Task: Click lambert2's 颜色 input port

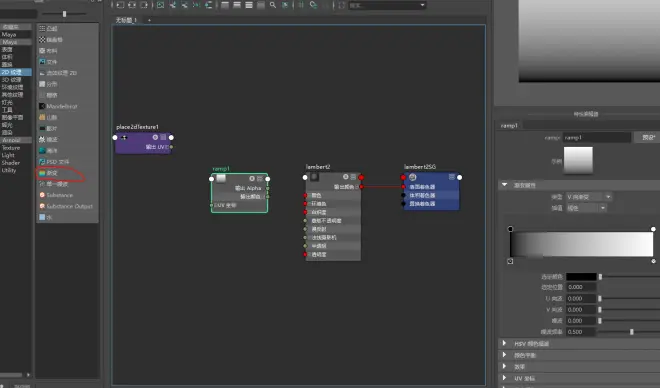Action: click(305, 195)
